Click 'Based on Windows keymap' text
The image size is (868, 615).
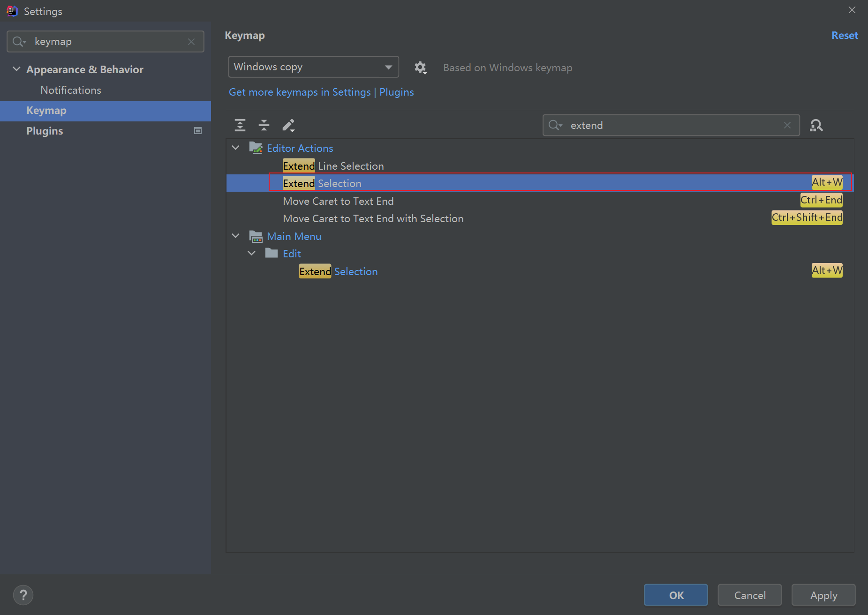click(x=508, y=67)
